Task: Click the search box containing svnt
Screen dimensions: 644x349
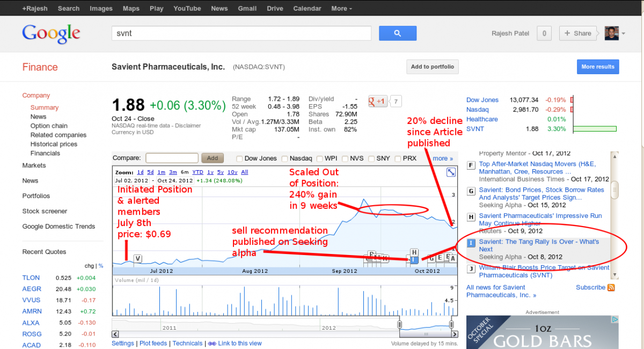Action: coord(241,33)
